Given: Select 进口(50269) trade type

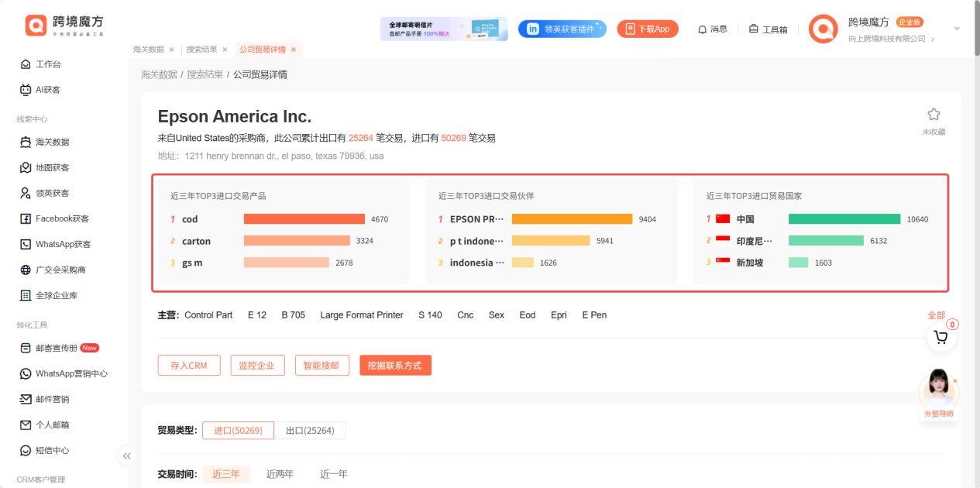Looking at the screenshot, I should pyautogui.click(x=238, y=431).
